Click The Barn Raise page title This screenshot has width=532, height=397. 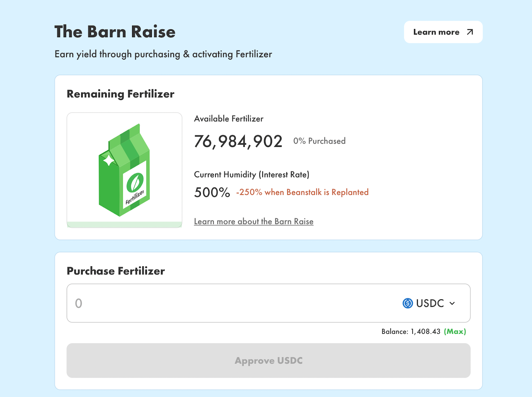tap(115, 32)
